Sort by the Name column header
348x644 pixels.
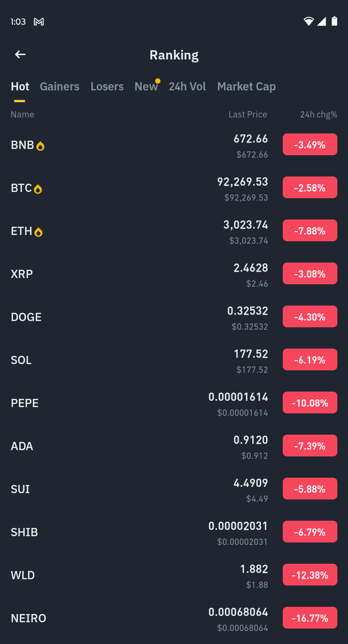pyautogui.click(x=22, y=115)
